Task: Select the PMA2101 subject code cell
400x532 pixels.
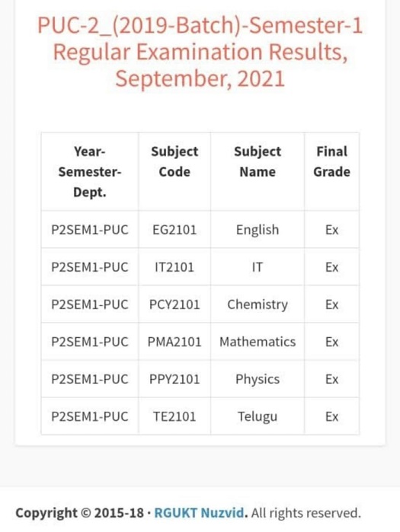Action: (x=174, y=342)
